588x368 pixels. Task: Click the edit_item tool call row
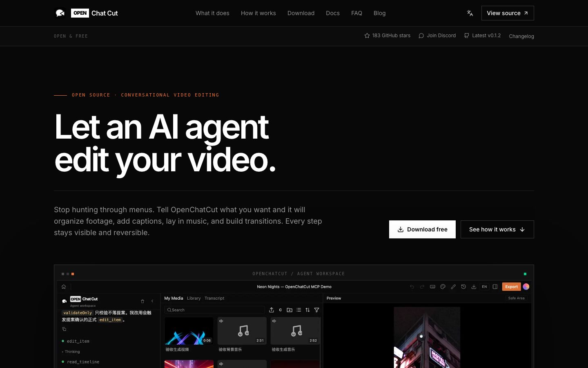pos(76,341)
